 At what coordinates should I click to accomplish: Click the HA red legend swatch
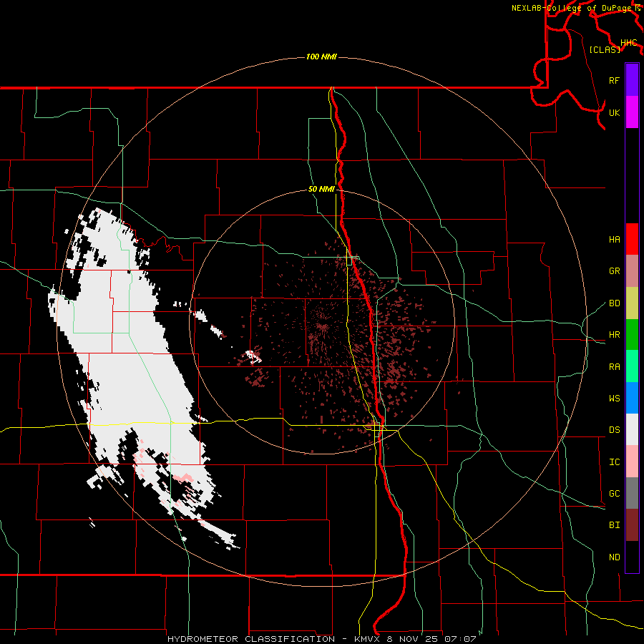coord(632,239)
